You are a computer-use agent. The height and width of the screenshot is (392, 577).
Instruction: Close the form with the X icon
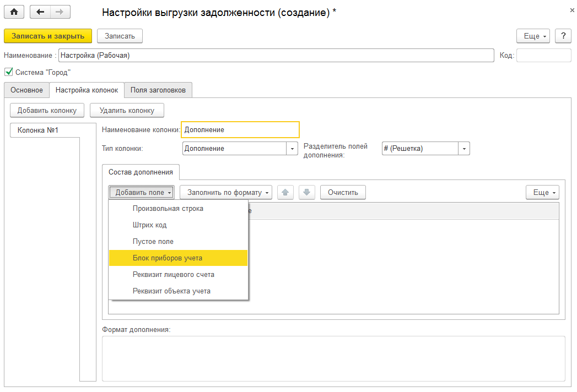572,10
